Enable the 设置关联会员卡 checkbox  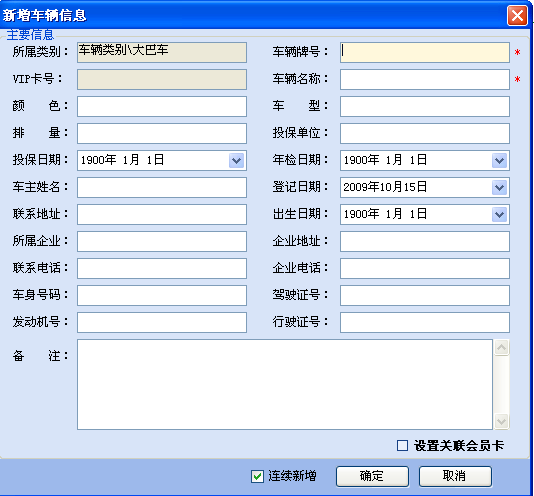[402, 445]
